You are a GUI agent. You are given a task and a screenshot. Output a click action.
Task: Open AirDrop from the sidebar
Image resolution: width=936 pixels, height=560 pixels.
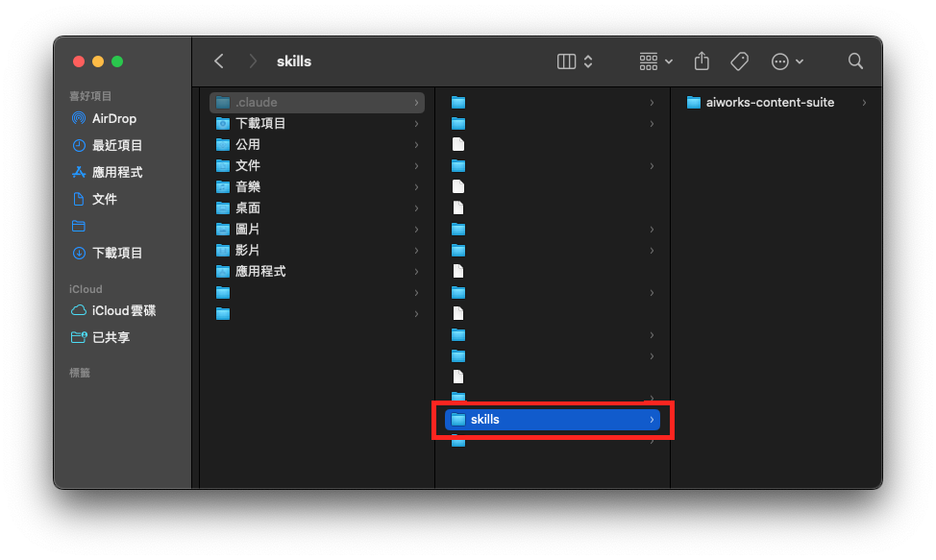click(x=106, y=118)
